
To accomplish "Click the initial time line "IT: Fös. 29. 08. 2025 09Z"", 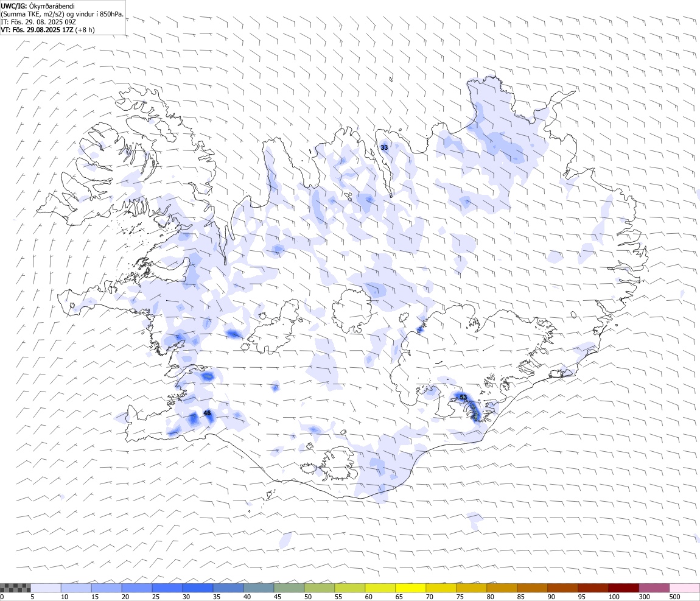I will coord(38,22).
